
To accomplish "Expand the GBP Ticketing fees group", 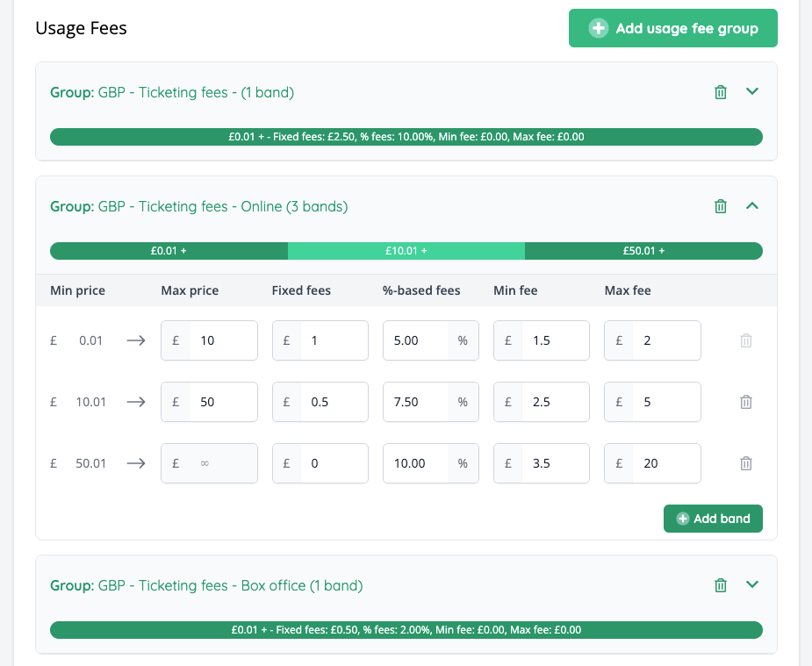I will tap(752, 91).
